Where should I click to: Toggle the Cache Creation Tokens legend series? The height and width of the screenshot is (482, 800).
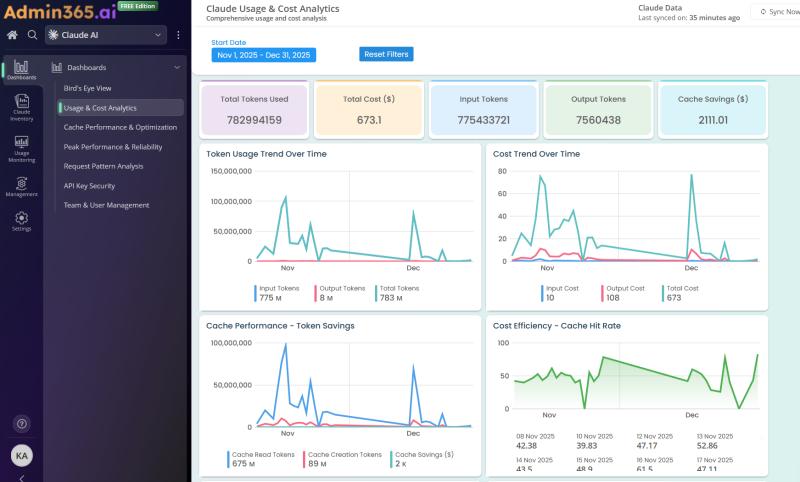[342, 459]
